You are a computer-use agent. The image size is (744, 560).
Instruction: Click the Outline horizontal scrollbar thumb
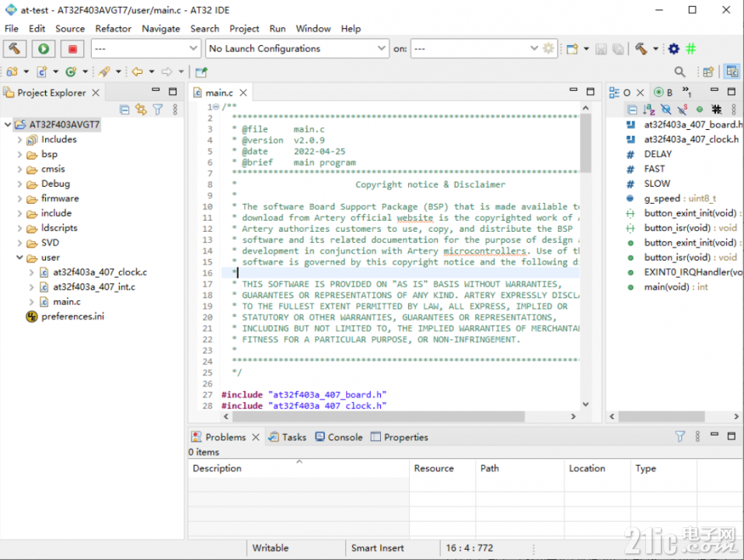coord(662,416)
